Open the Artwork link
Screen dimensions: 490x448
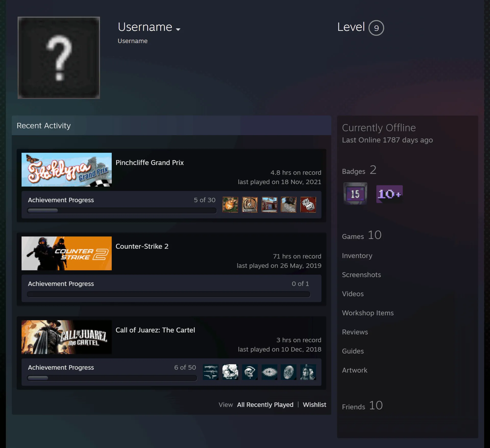(x=354, y=370)
